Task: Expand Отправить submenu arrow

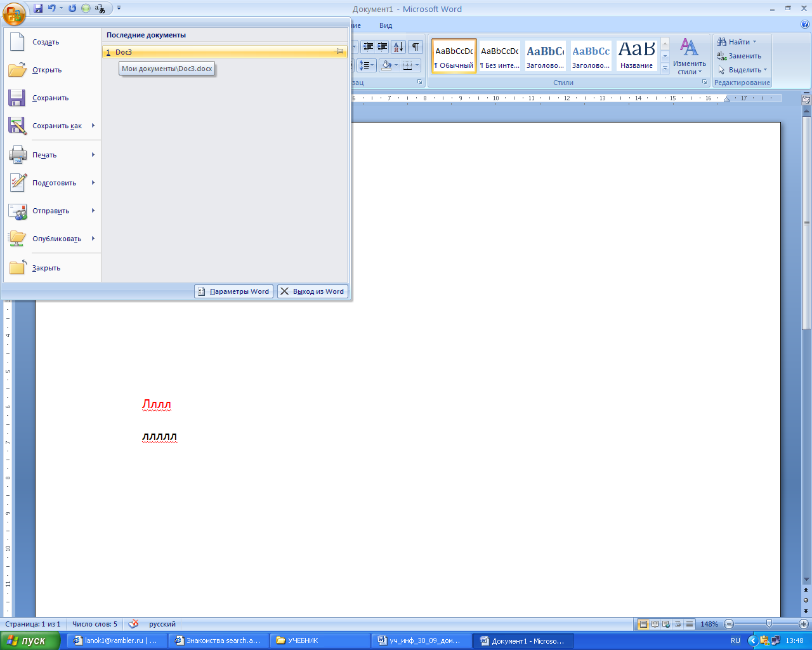Action: 93,211
